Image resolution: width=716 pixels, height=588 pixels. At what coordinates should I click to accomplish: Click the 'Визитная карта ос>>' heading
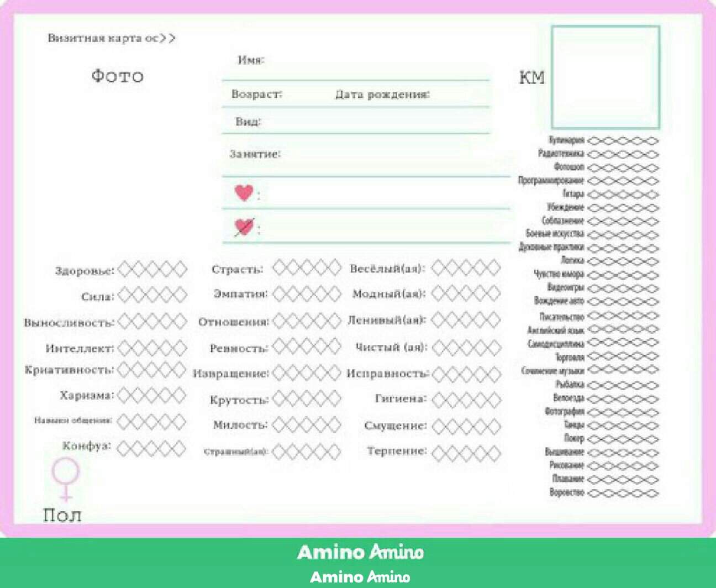coord(112,38)
